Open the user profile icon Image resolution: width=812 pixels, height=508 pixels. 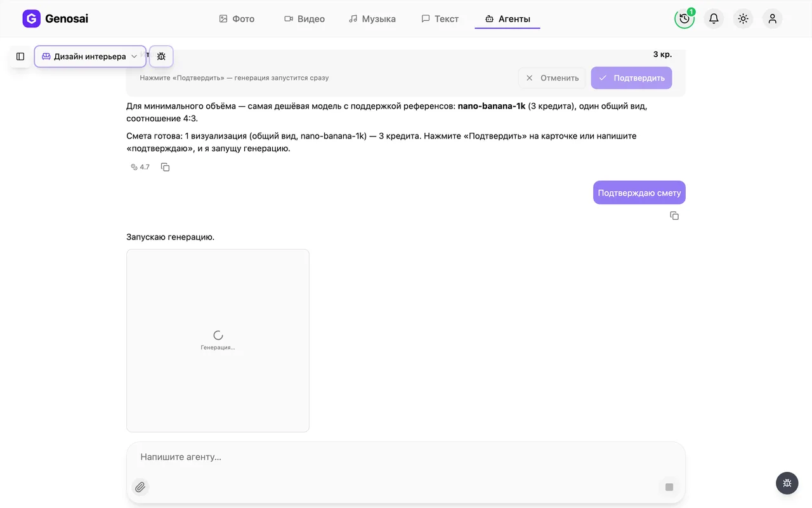pyautogui.click(x=772, y=19)
